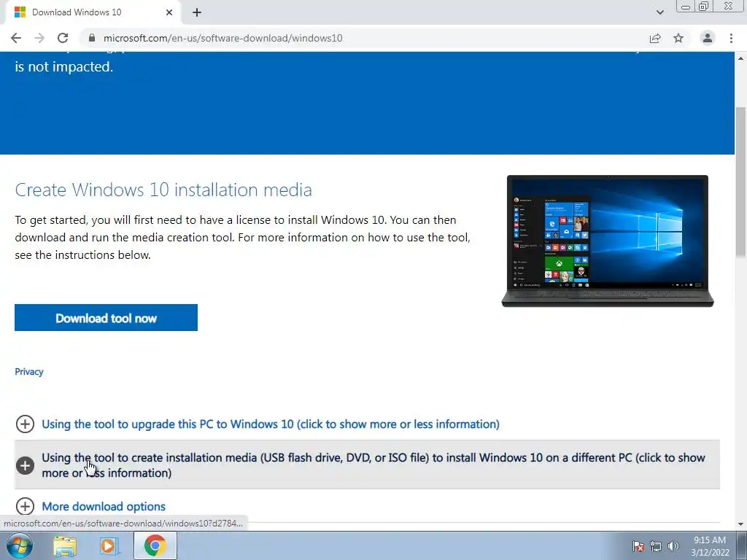Click the Show desktop strip
Screen dimensions: 747x560
point(741,545)
